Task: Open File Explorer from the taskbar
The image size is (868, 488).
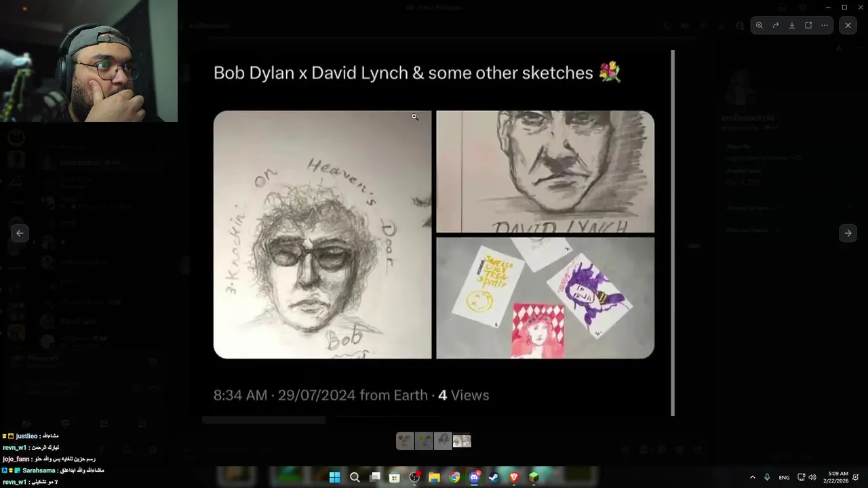Action: tap(434, 477)
